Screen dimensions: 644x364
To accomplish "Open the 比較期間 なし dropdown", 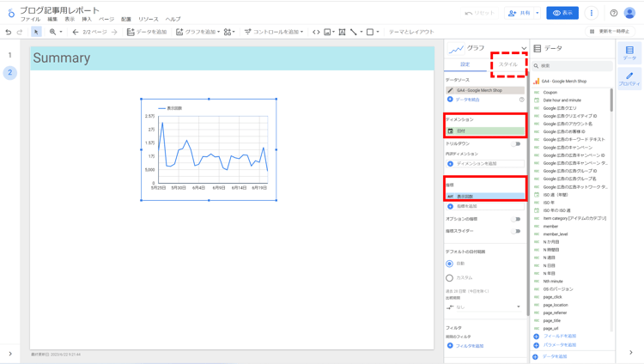I will [484, 306].
